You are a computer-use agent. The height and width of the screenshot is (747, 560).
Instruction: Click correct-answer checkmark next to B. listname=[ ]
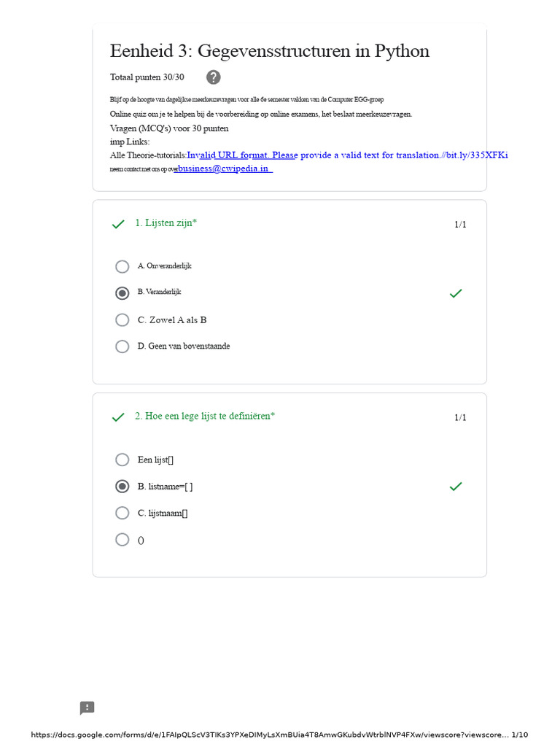point(456,487)
